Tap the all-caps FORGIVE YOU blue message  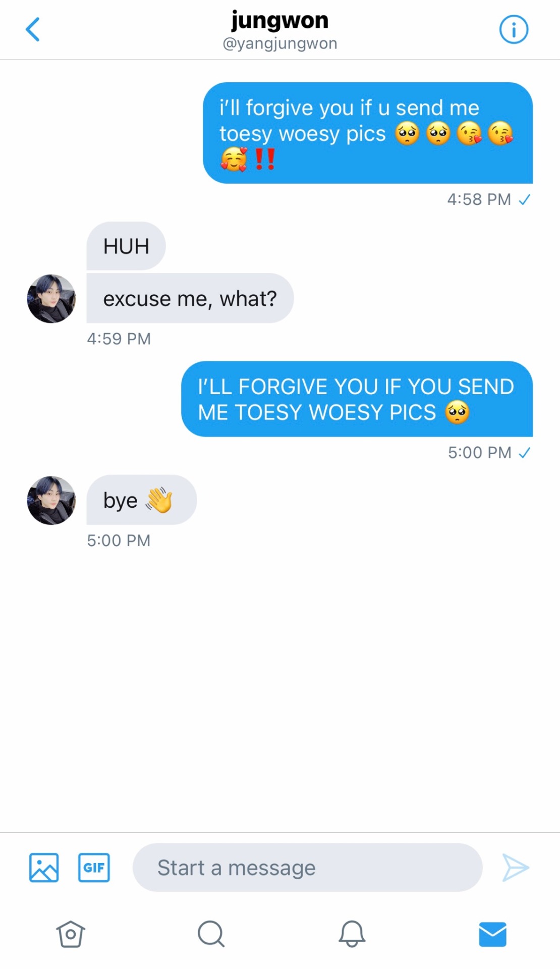357,399
